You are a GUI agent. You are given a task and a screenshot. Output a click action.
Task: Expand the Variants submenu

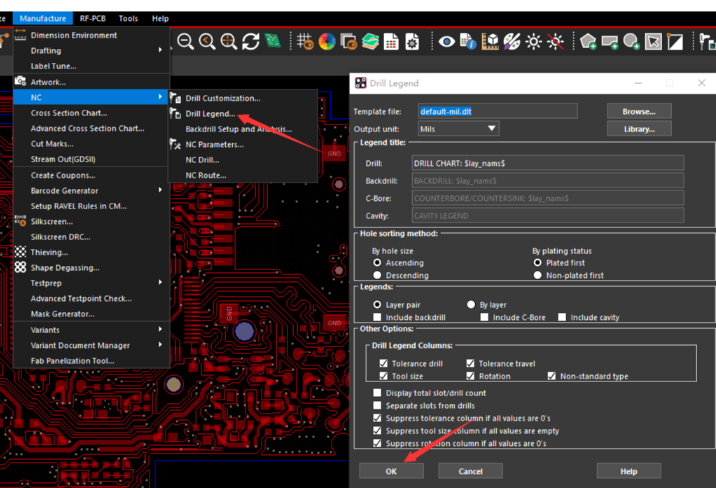point(91,330)
